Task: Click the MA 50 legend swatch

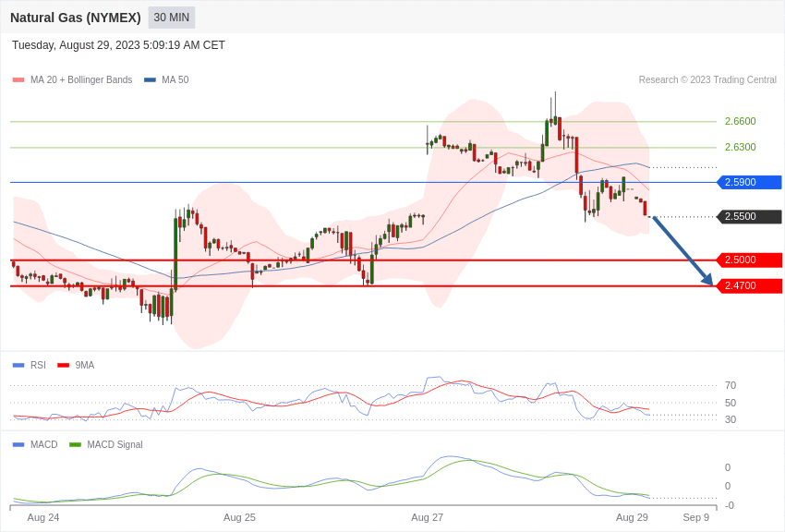Action: pyautogui.click(x=150, y=80)
